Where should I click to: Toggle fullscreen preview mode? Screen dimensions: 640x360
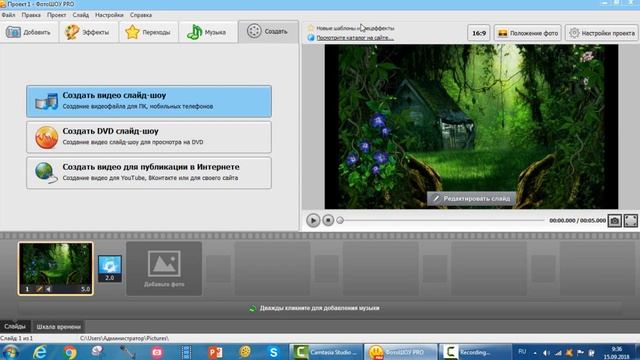tap(631, 221)
